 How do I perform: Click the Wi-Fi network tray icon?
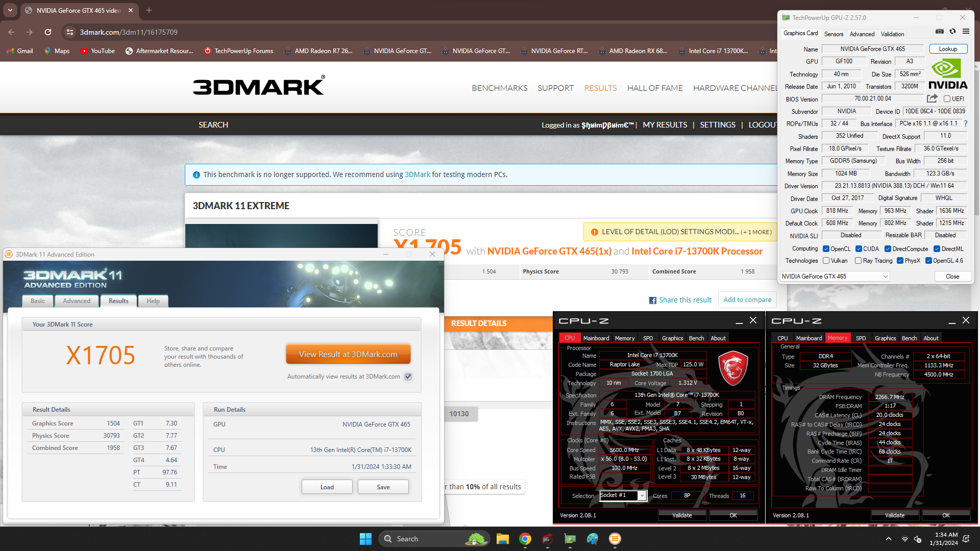click(905, 539)
